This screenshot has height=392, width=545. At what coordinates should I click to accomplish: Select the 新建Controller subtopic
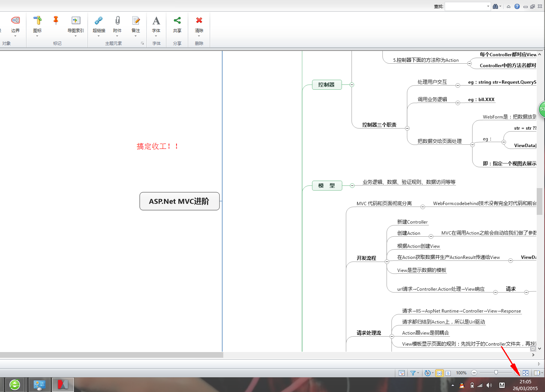pyautogui.click(x=412, y=222)
